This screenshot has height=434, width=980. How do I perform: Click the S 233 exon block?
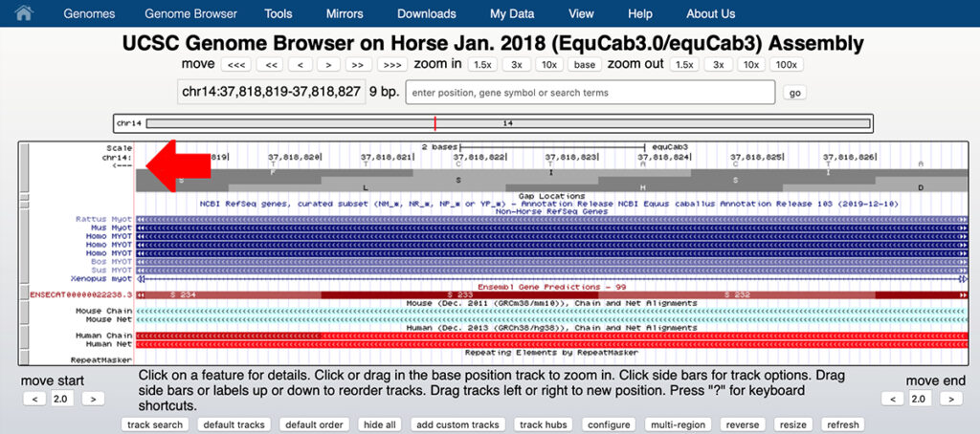[x=459, y=294]
